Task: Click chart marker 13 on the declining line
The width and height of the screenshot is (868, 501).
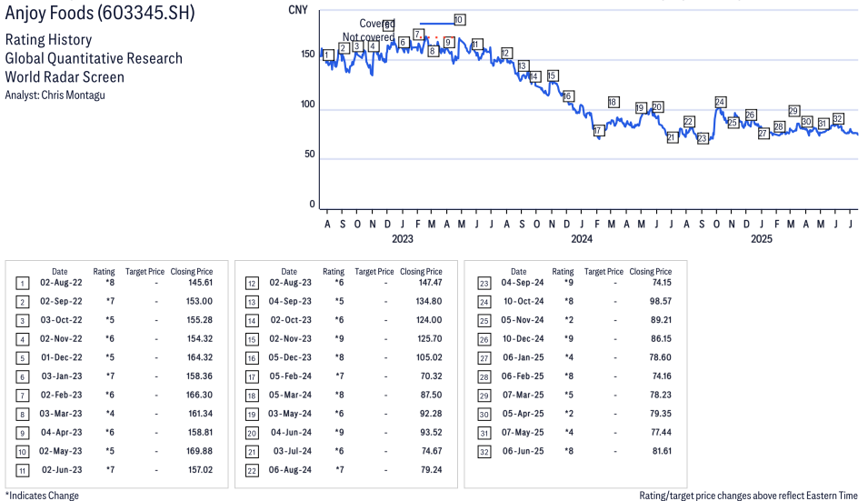Action: [523, 65]
